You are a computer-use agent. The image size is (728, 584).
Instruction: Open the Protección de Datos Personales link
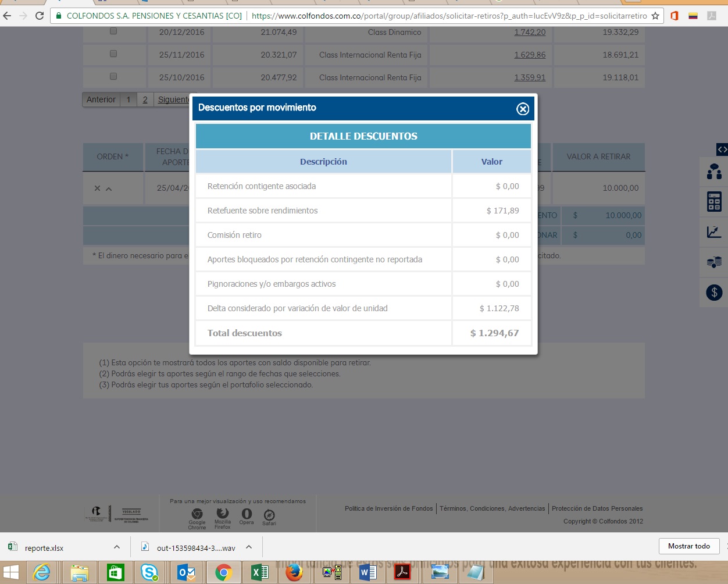point(597,508)
